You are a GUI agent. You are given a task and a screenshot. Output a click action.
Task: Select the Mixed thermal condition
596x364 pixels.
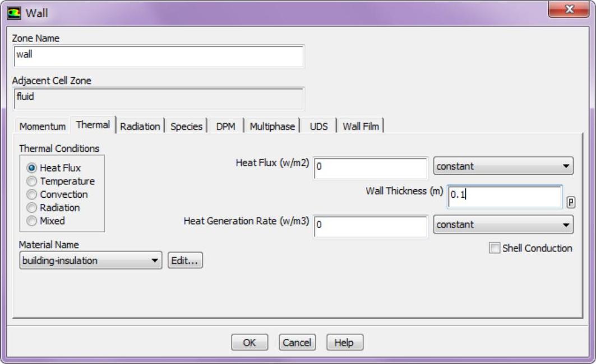coord(32,221)
